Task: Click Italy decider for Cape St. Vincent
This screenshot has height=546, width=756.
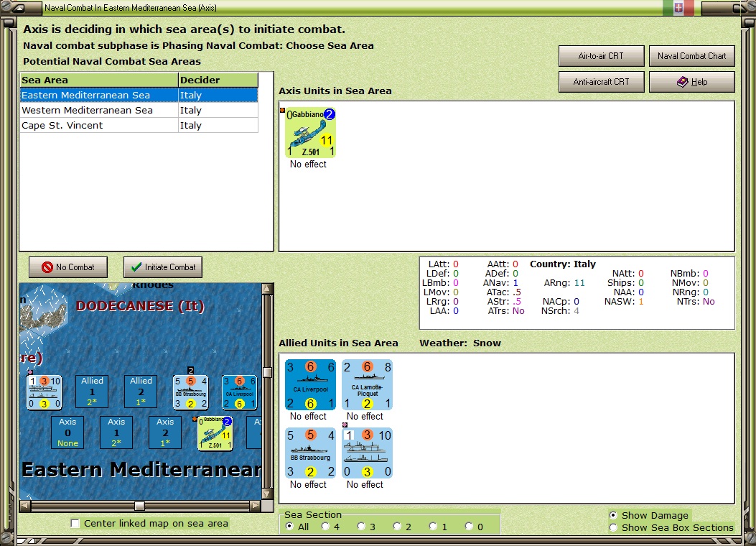Action: (x=218, y=126)
